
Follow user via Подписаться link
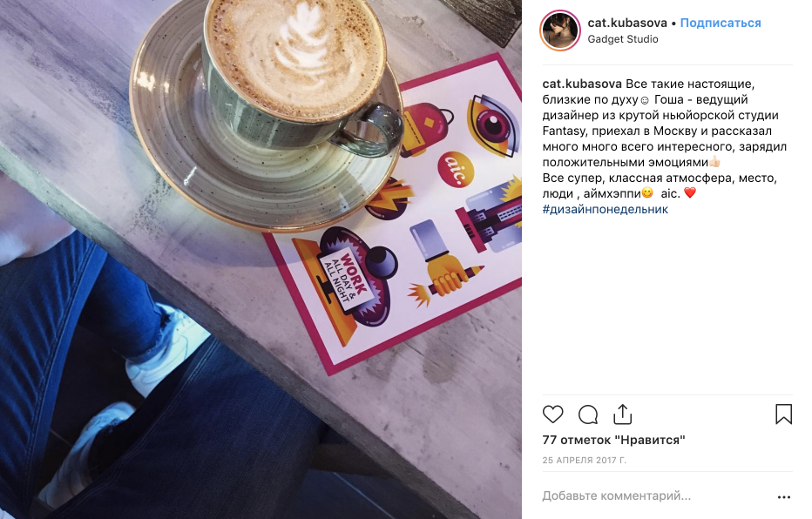[x=721, y=23]
